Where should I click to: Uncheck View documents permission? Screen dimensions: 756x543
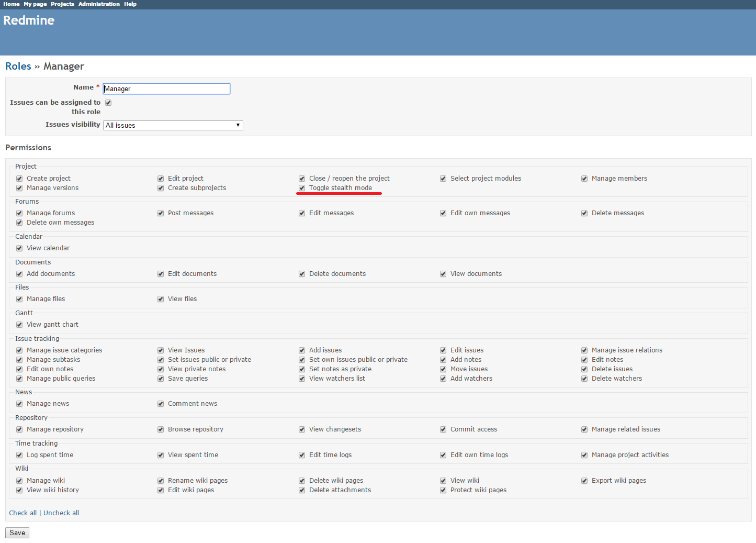point(443,274)
